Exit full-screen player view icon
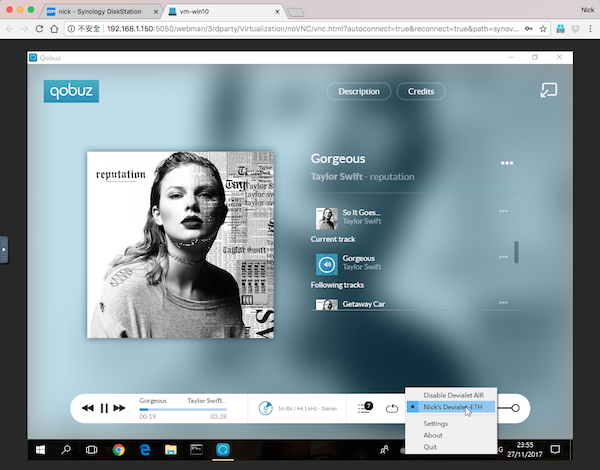This screenshot has width=600, height=470. click(548, 90)
